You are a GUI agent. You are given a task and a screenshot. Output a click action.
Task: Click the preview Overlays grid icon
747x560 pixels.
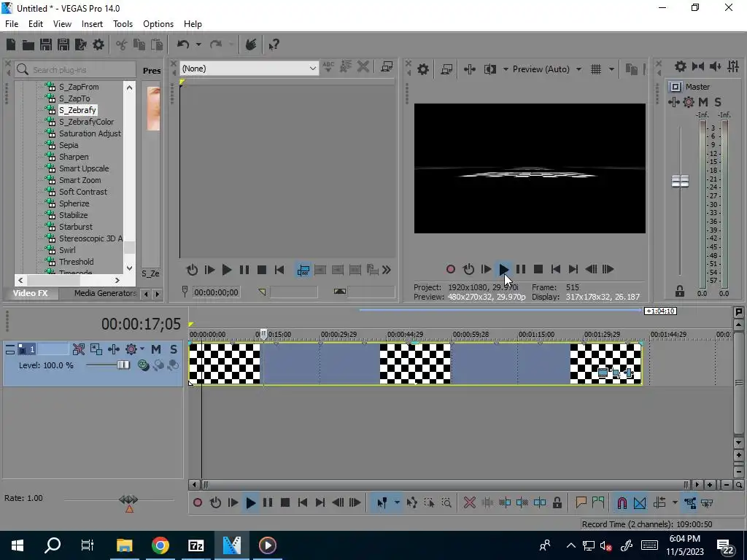click(x=596, y=69)
